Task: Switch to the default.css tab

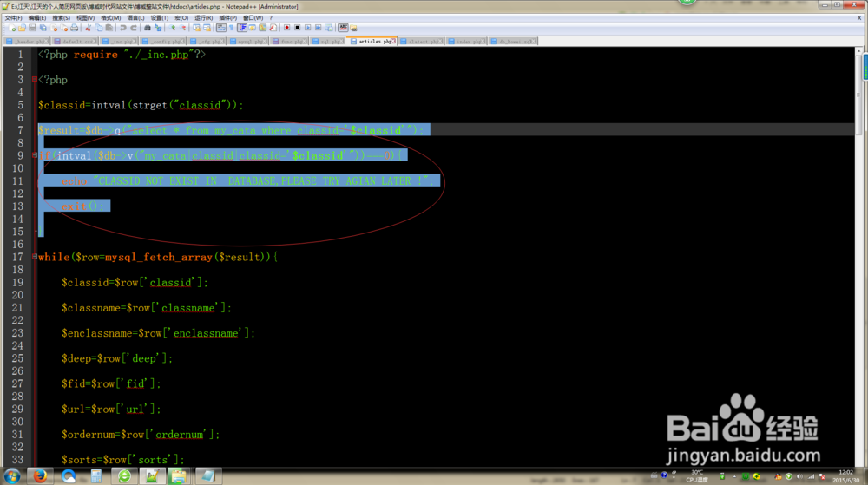Action: tap(76, 42)
